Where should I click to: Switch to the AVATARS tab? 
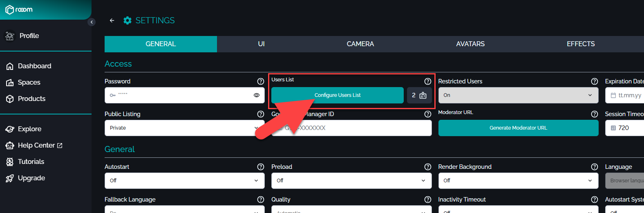click(470, 44)
